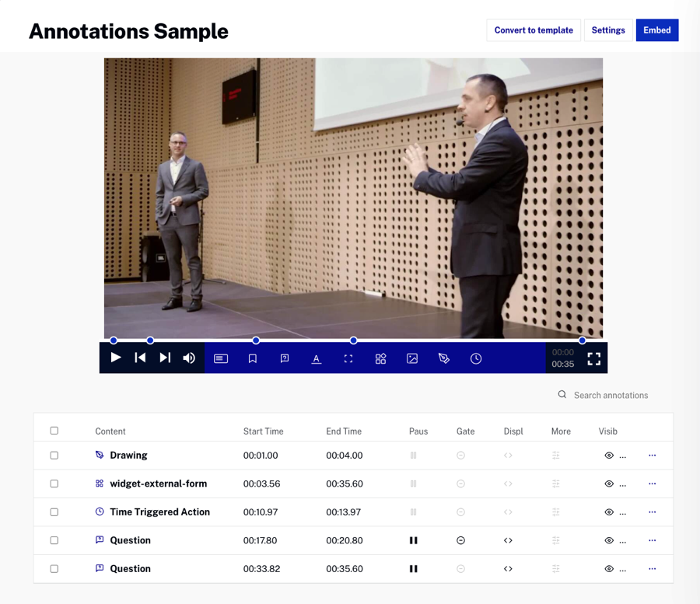This screenshot has width=700, height=604.
Task: Toggle visibility of the Time Triggered Action row
Action: [609, 512]
